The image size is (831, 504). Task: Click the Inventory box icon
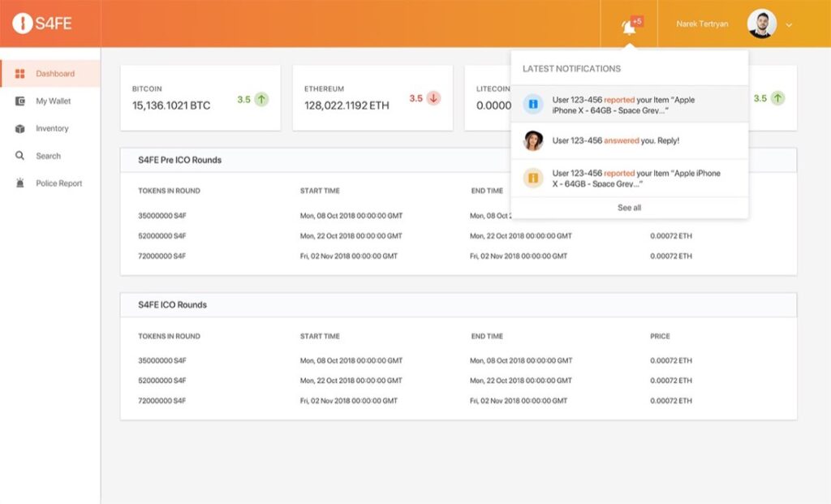20,129
